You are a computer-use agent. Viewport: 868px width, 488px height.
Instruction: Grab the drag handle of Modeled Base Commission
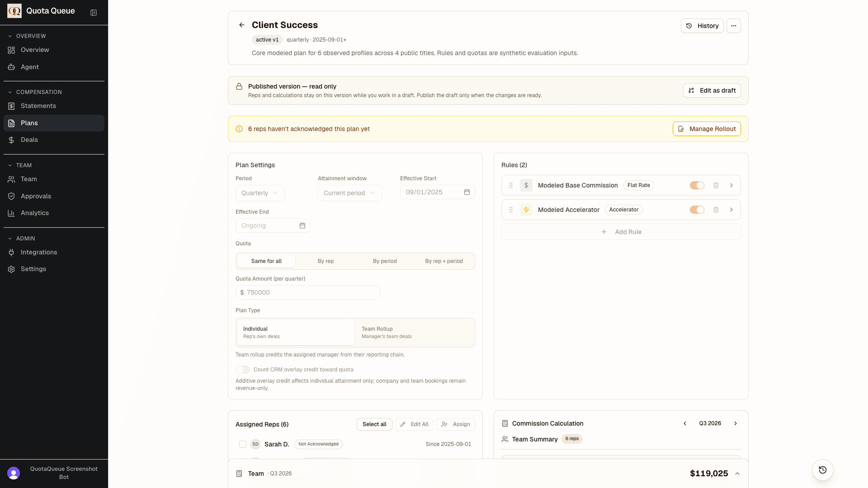point(511,185)
